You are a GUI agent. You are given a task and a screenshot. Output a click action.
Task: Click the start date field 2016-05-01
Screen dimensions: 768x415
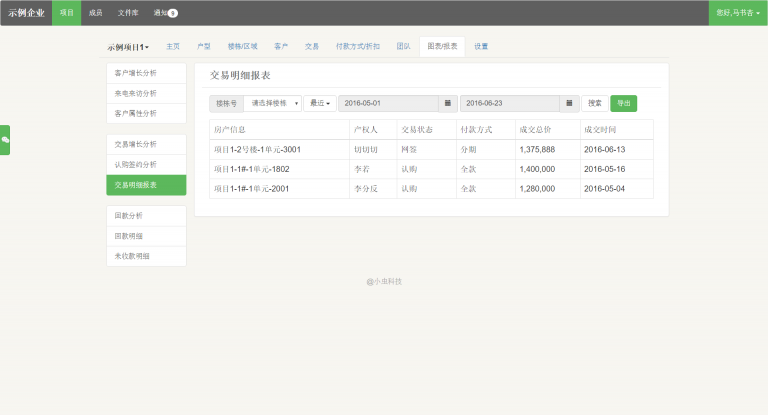(388, 103)
